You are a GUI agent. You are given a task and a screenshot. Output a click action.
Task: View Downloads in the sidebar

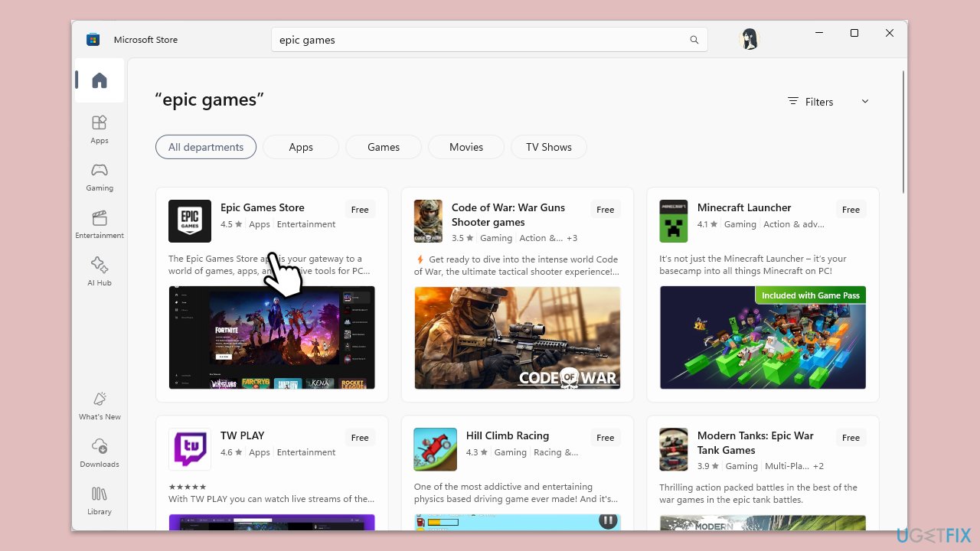click(99, 453)
